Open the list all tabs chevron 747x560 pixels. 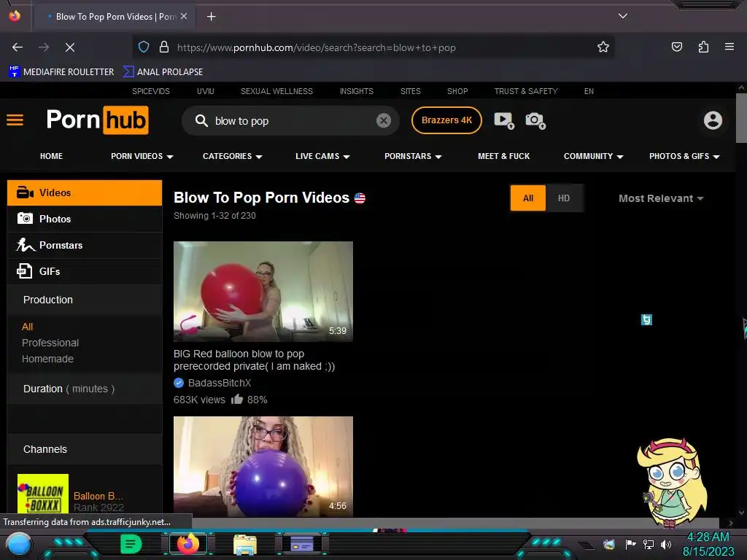623,16
